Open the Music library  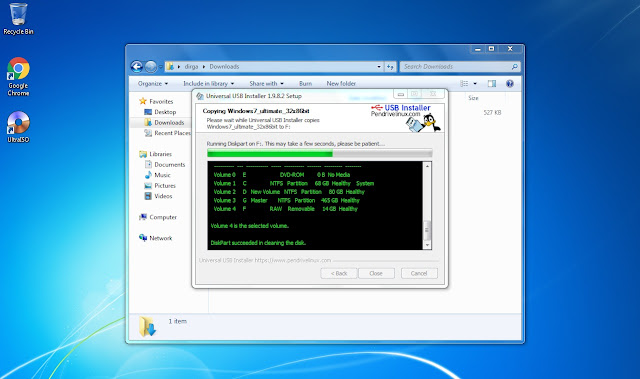[158, 175]
